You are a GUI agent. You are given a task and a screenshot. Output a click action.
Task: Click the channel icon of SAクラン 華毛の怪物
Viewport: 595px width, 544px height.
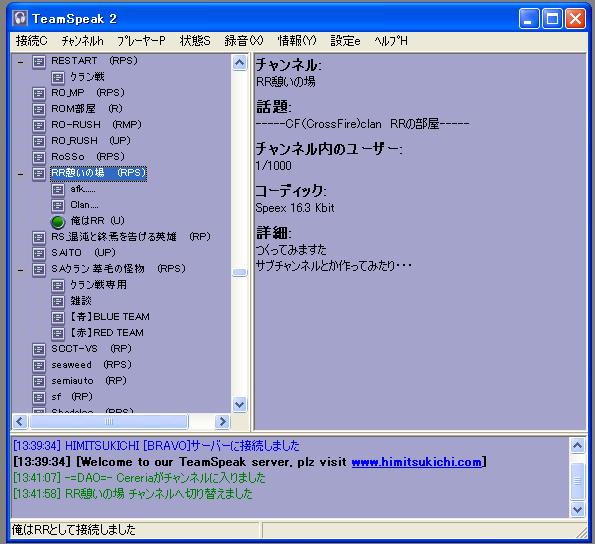click(x=39, y=269)
